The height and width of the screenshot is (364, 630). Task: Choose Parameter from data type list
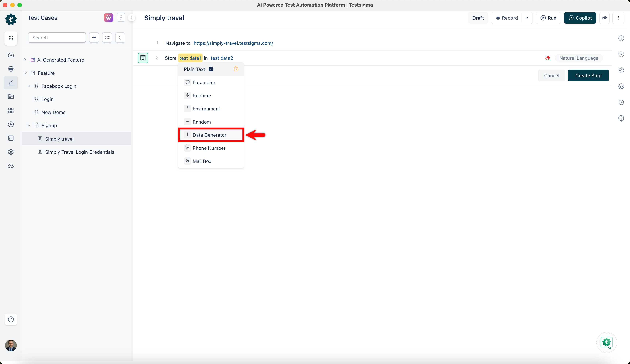pyautogui.click(x=211, y=83)
